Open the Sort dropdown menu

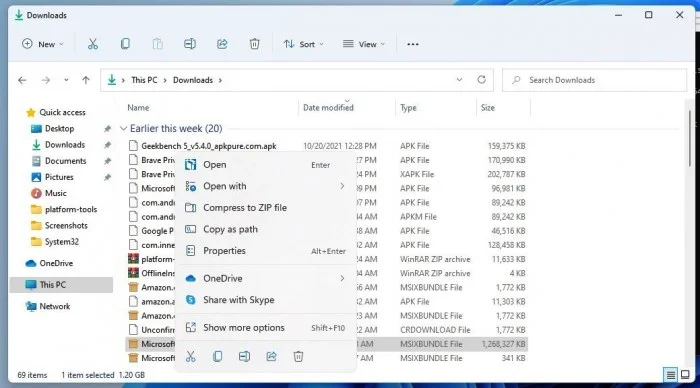(304, 44)
